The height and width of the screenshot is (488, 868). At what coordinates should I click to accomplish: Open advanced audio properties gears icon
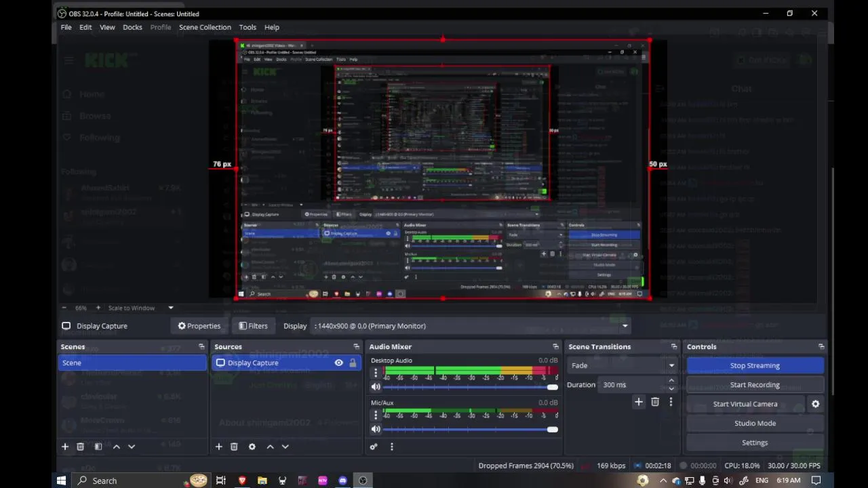click(374, 447)
